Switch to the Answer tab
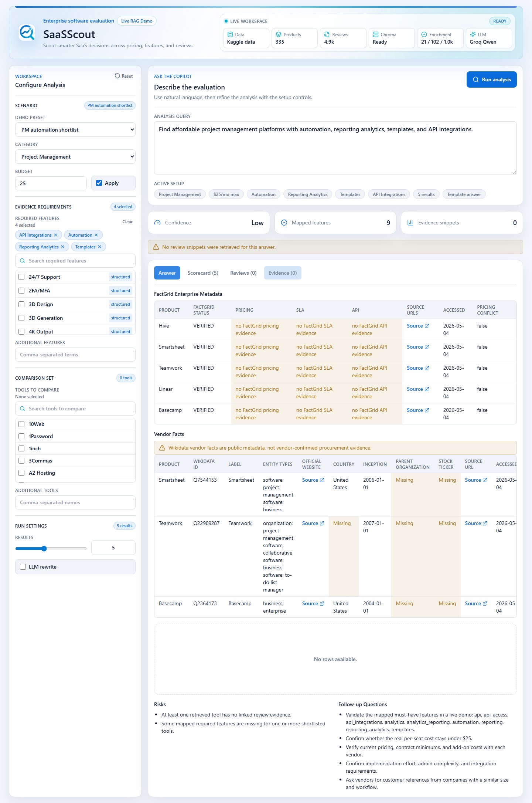Viewport: 532px width, 803px height. click(x=167, y=273)
